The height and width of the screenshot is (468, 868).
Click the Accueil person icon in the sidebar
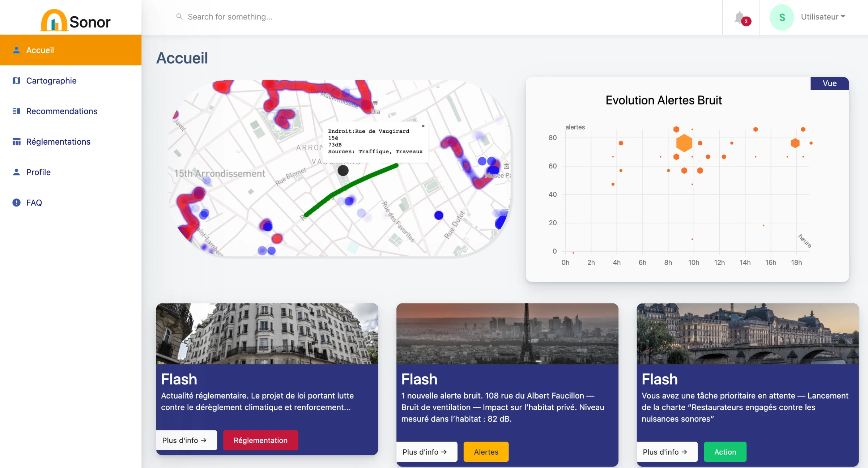pos(16,50)
